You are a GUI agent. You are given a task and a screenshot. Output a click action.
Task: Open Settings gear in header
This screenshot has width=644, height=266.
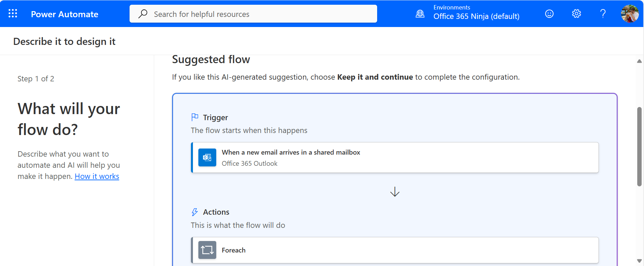(x=576, y=14)
